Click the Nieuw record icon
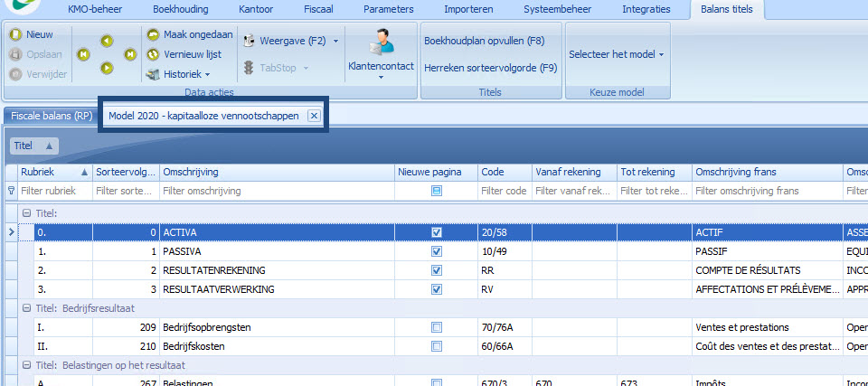868x386 pixels. (15, 34)
